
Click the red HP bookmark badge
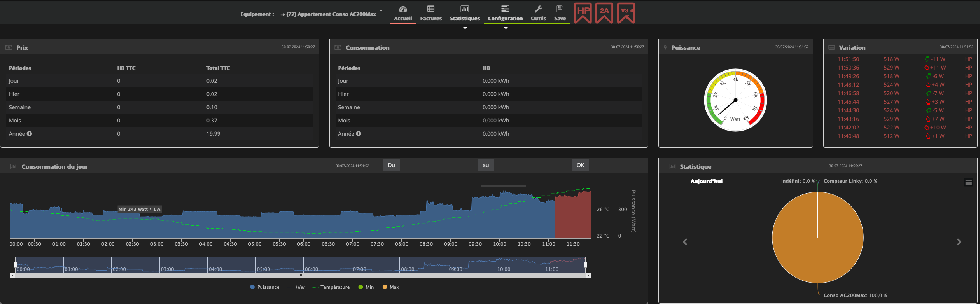point(583,13)
